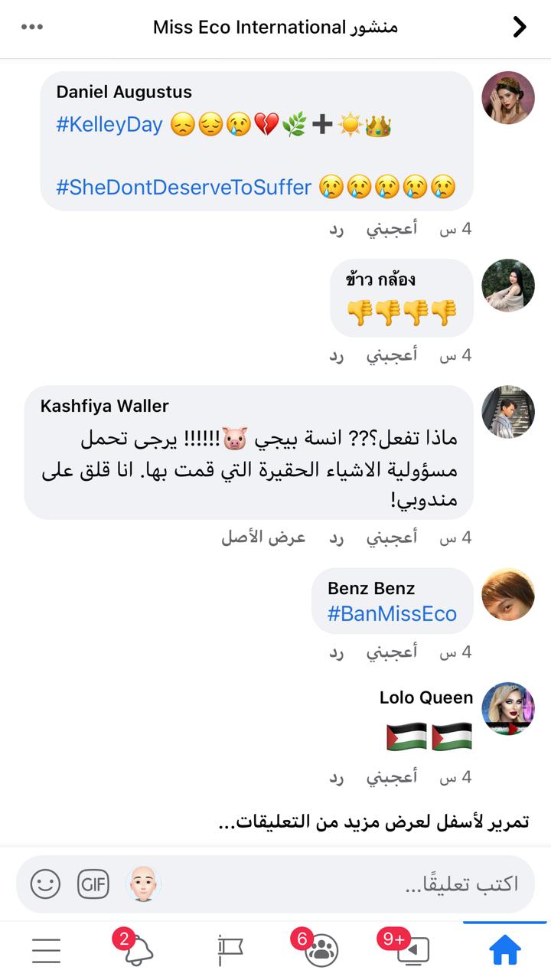The width and height of the screenshot is (551, 980).
Task: Open notifications bell with 2 badge
Action: point(139,949)
